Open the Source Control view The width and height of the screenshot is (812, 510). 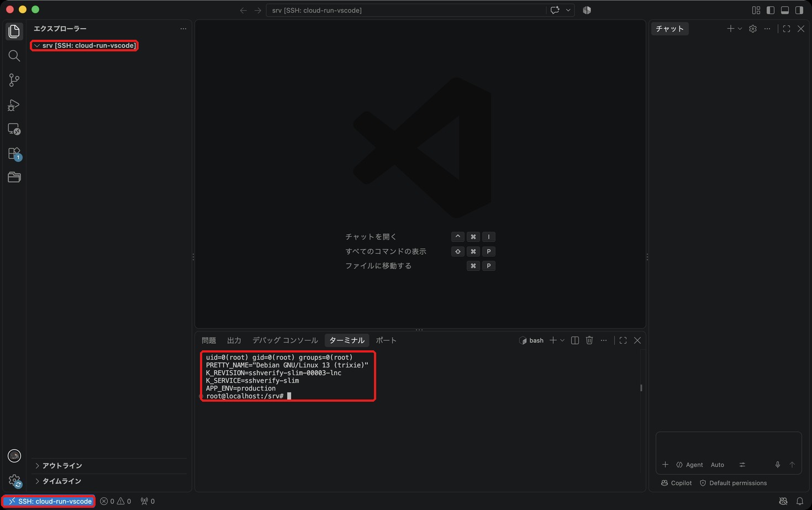[x=14, y=80]
